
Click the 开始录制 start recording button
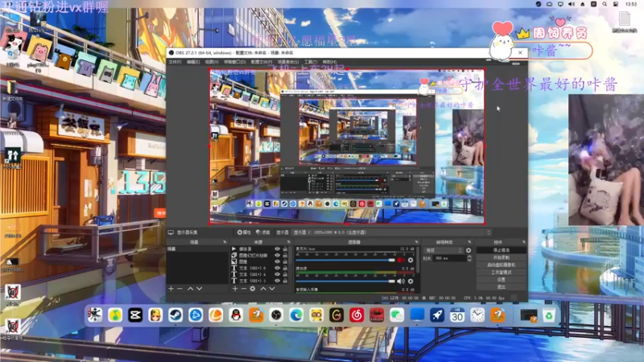pos(501,257)
